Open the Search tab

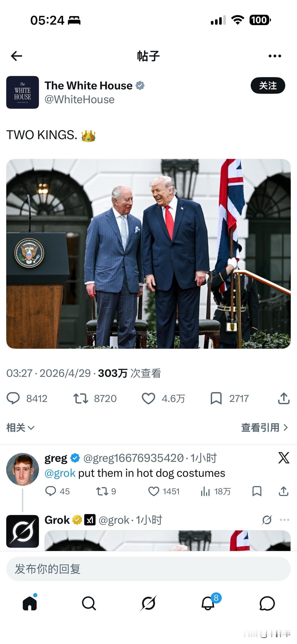click(89, 603)
